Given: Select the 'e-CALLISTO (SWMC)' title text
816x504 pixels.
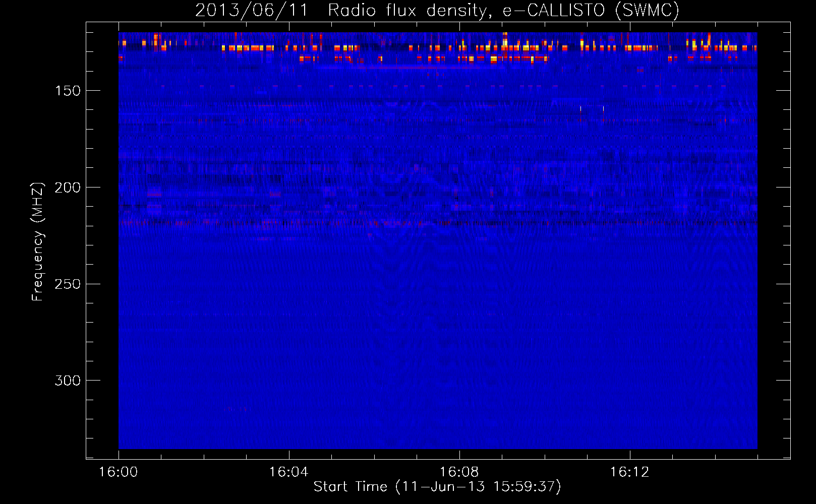Looking at the screenshot, I should 591,10.
